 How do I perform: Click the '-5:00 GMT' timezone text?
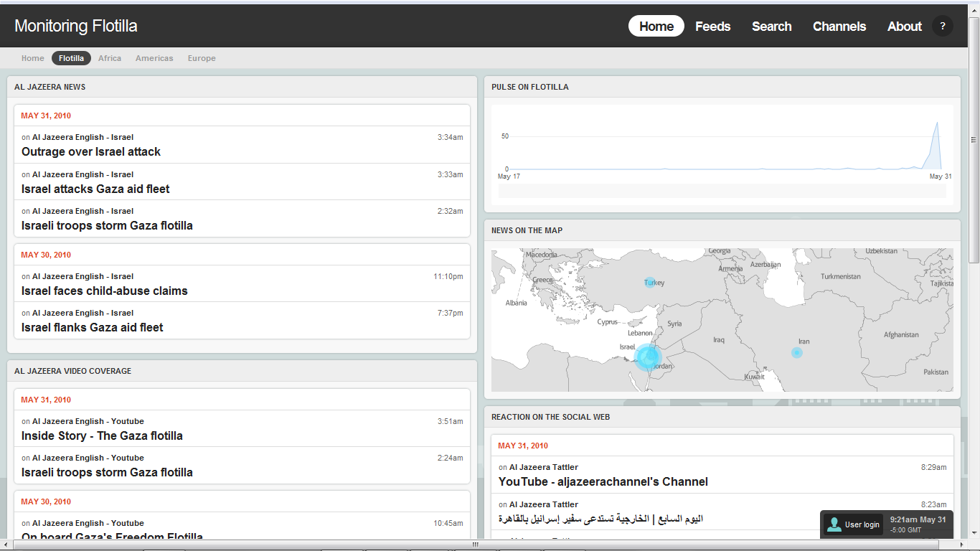pyautogui.click(x=905, y=530)
